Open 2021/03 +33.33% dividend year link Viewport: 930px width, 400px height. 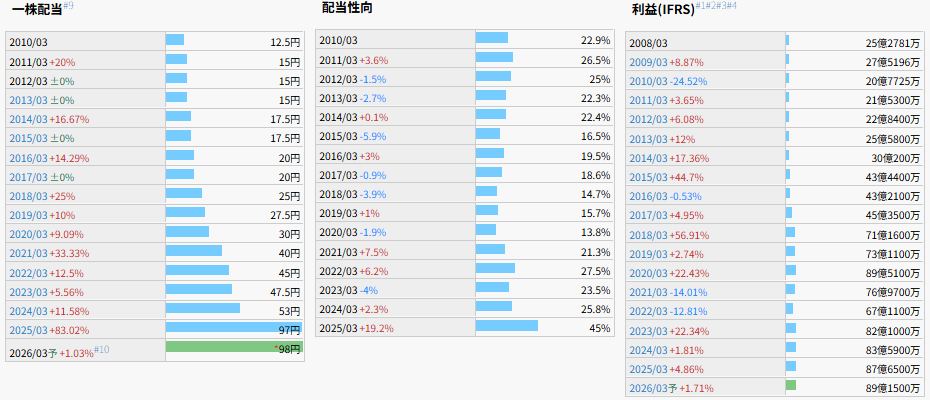tap(28, 253)
